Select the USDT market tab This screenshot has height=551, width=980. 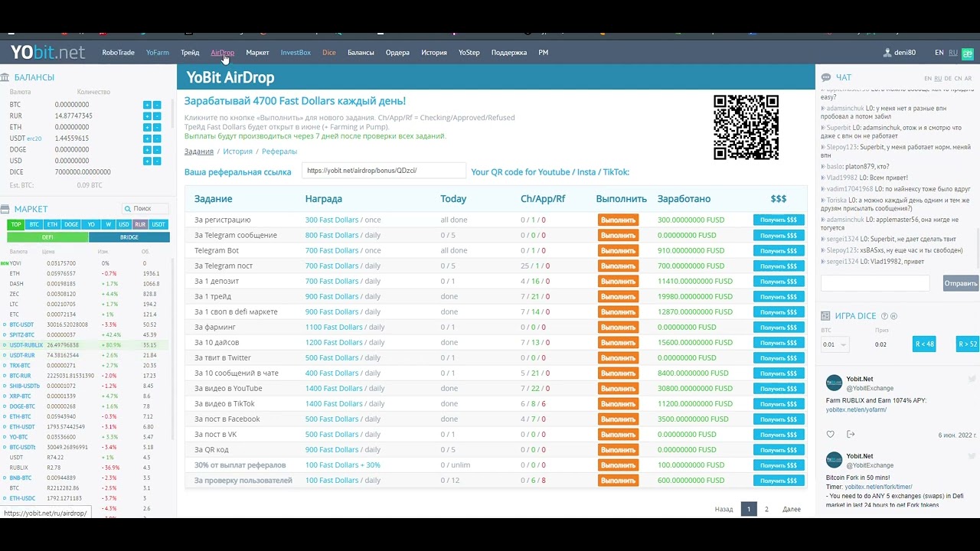(158, 225)
